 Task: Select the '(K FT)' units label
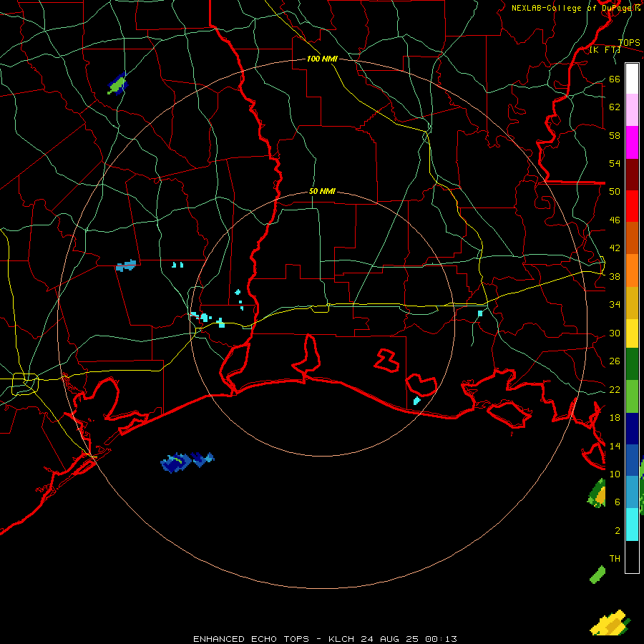[x=605, y=50]
